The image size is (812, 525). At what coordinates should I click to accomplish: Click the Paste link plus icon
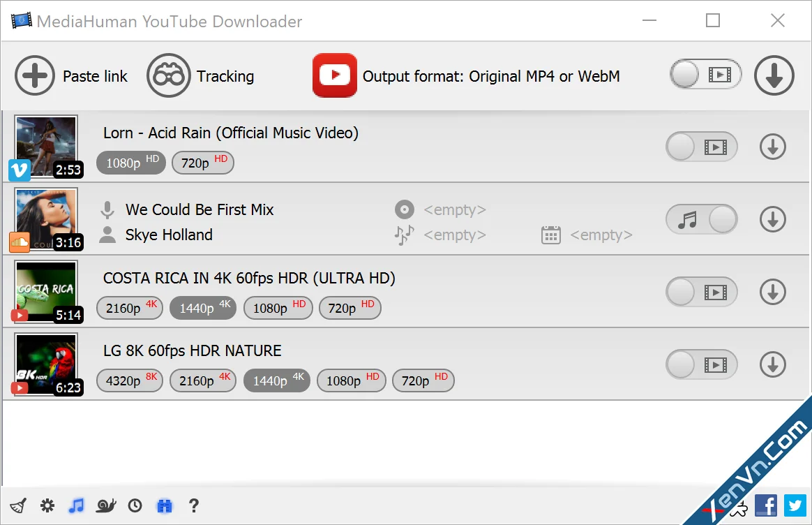(35, 75)
